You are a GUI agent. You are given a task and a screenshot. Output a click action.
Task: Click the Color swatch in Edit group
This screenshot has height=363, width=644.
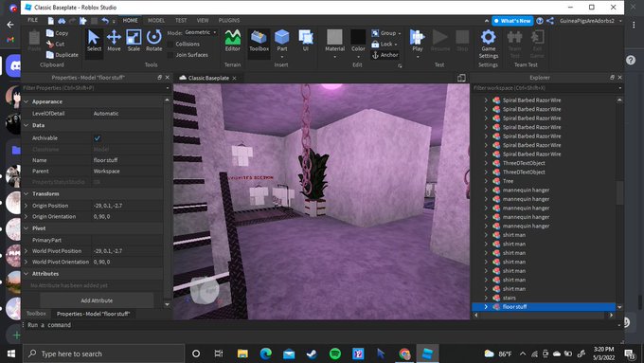[358, 37]
